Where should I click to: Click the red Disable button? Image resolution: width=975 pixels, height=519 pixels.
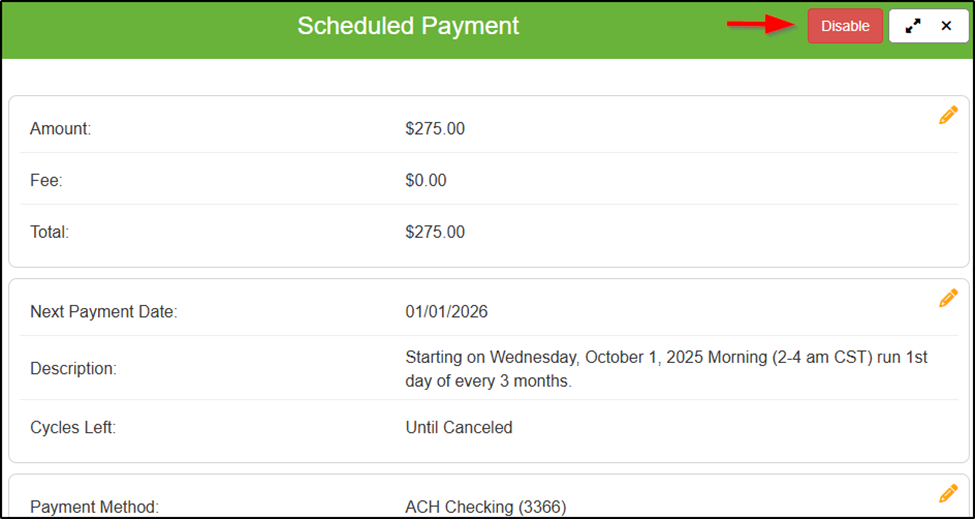point(845,26)
